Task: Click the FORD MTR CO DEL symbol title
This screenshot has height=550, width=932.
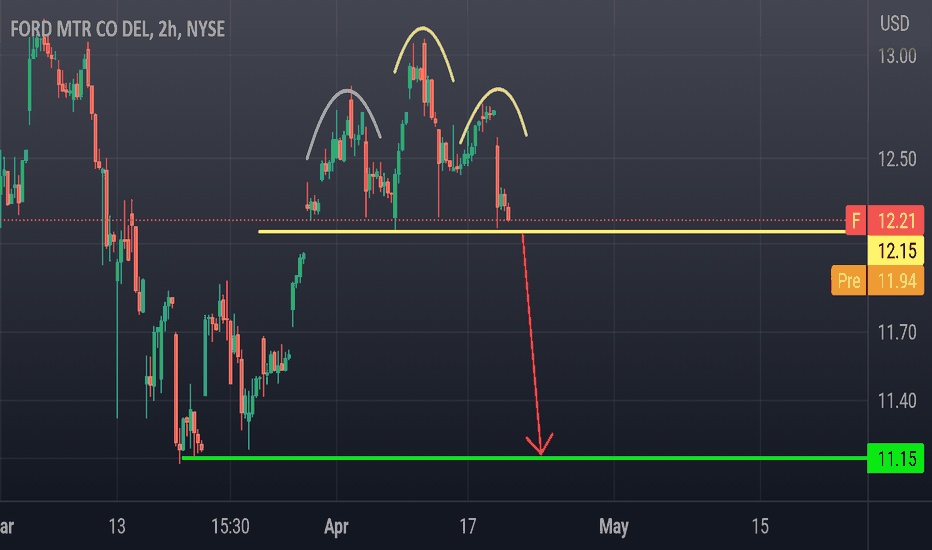Action: tap(117, 29)
